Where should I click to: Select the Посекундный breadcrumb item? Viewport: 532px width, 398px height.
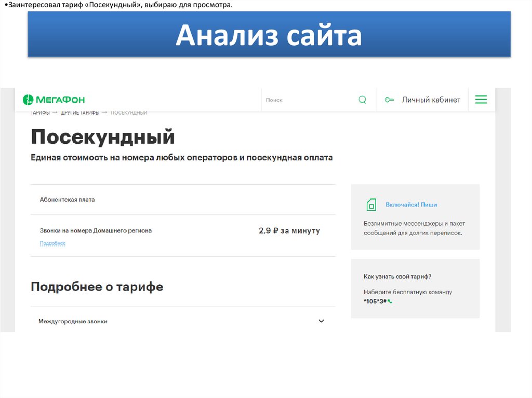click(129, 113)
